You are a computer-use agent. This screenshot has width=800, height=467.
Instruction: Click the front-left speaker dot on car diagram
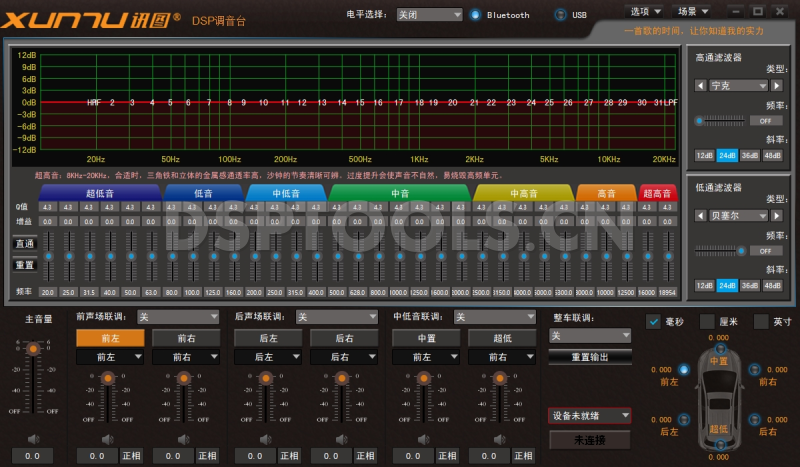point(683,369)
